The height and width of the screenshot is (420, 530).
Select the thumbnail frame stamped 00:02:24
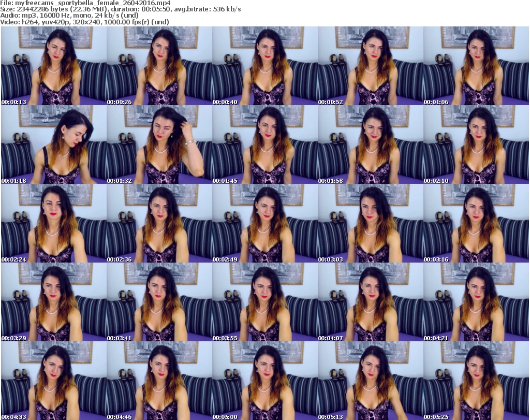click(x=54, y=223)
